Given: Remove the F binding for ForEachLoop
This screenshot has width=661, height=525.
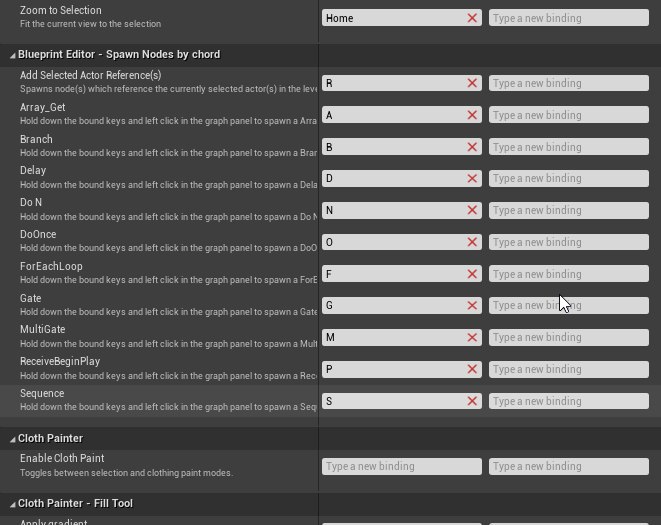Looking at the screenshot, I should (472, 274).
